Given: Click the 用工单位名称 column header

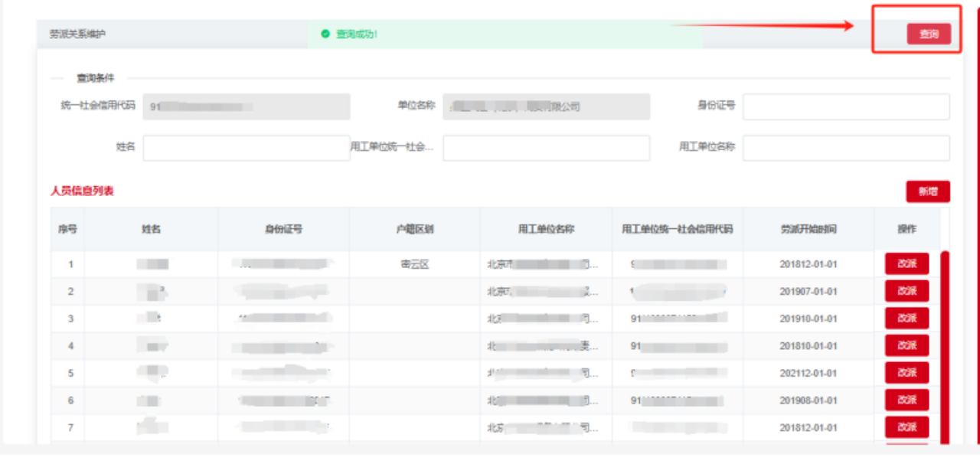Looking at the screenshot, I should tap(546, 228).
